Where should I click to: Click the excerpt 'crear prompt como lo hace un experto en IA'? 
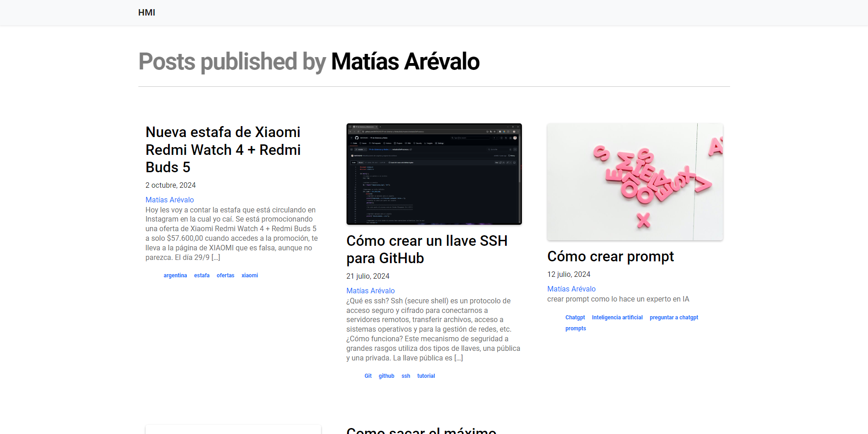click(x=618, y=299)
